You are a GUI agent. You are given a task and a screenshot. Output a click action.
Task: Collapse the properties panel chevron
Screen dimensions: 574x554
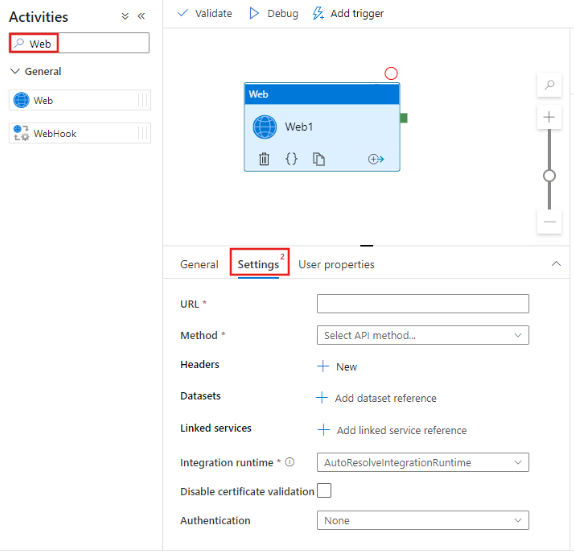pos(556,264)
